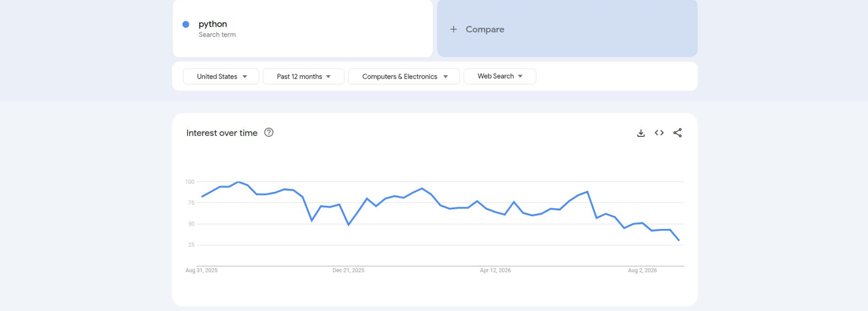
Task: Click the Dec 21, 2025 axis label
Action: point(348,271)
